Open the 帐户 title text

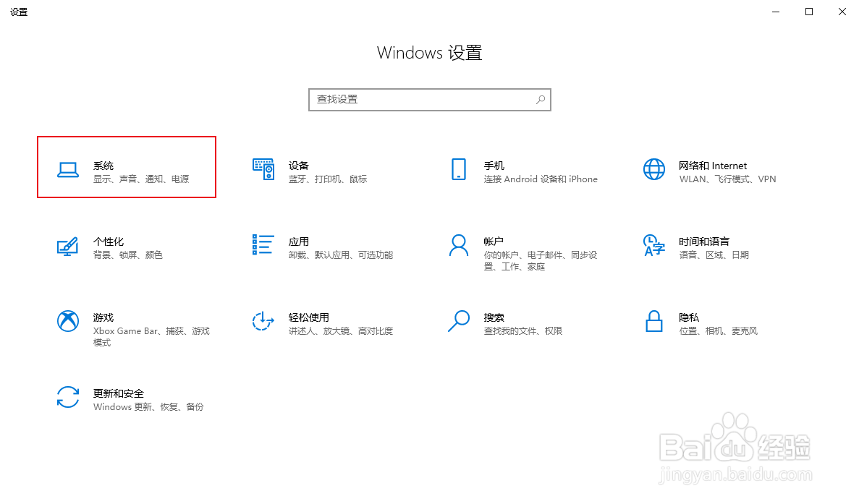click(x=494, y=242)
